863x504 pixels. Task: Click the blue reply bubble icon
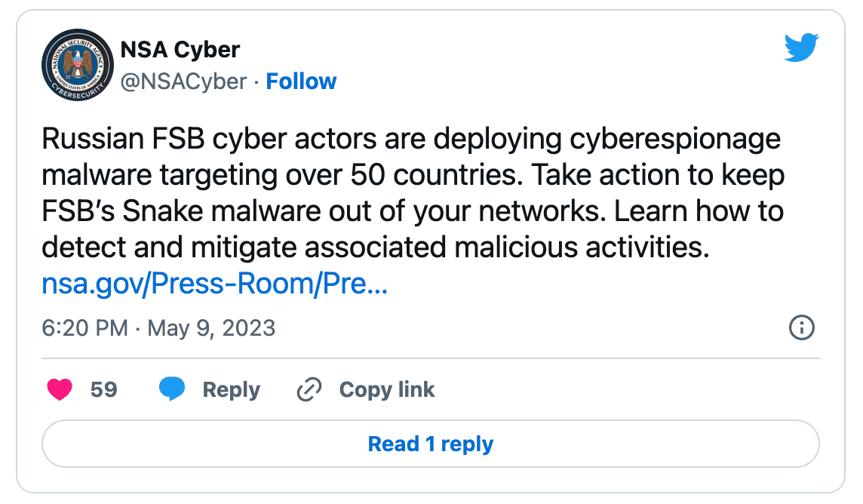(172, 389)
